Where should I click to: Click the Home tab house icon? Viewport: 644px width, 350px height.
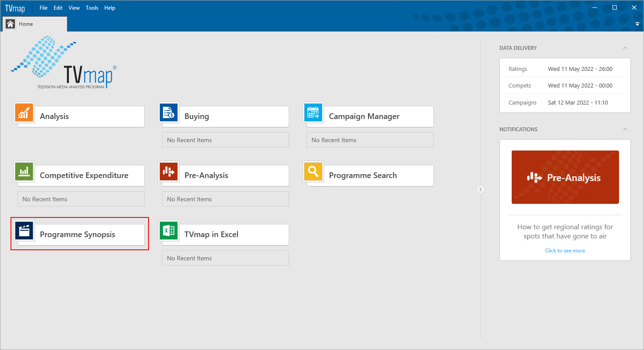[11, 24]
